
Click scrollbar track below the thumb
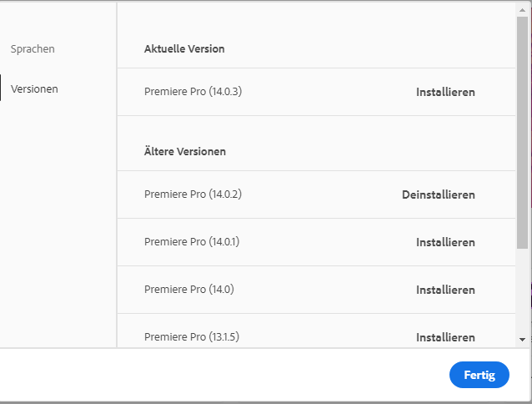522,292
